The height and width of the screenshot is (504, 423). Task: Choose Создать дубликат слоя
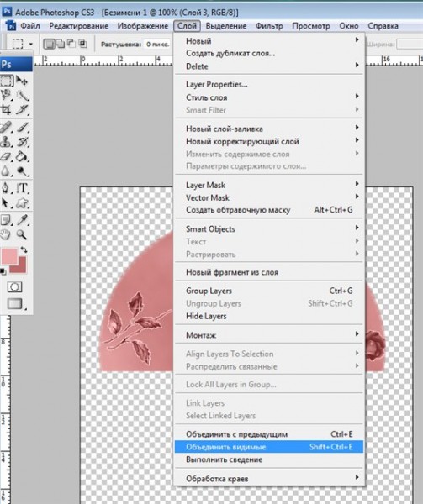[269, 54]
